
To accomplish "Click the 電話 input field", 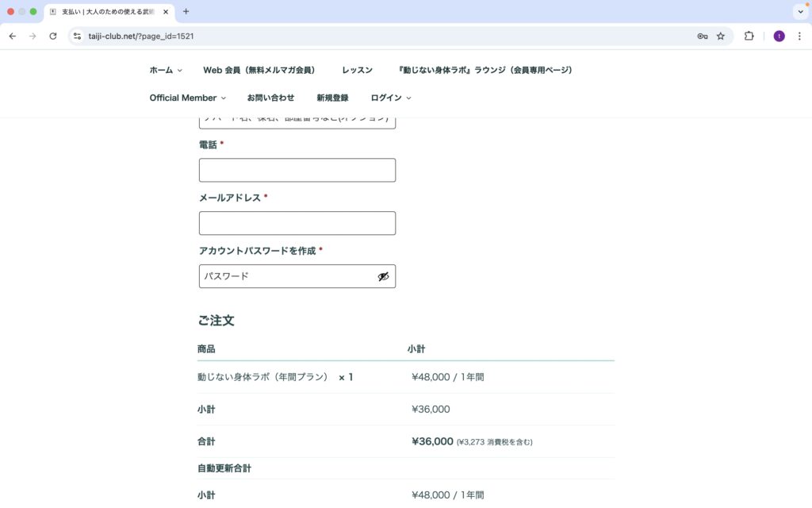I will pos(297,170).
